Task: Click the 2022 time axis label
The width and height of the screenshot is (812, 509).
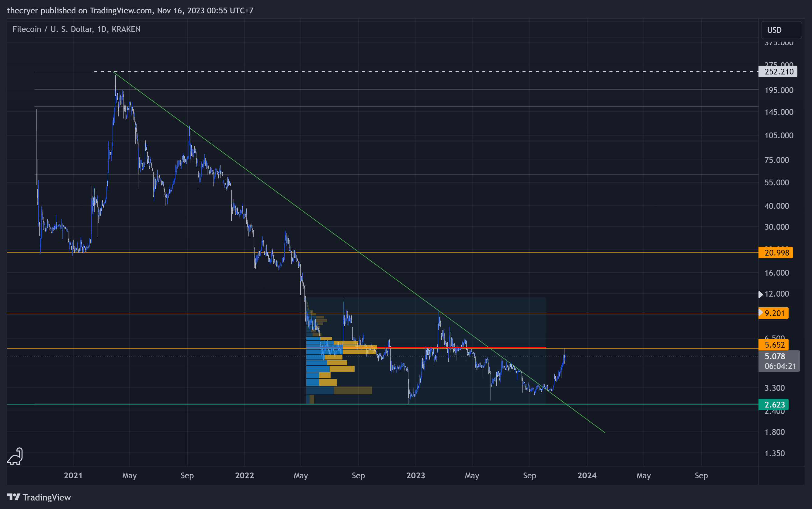Action: click(x=244, y=475)
